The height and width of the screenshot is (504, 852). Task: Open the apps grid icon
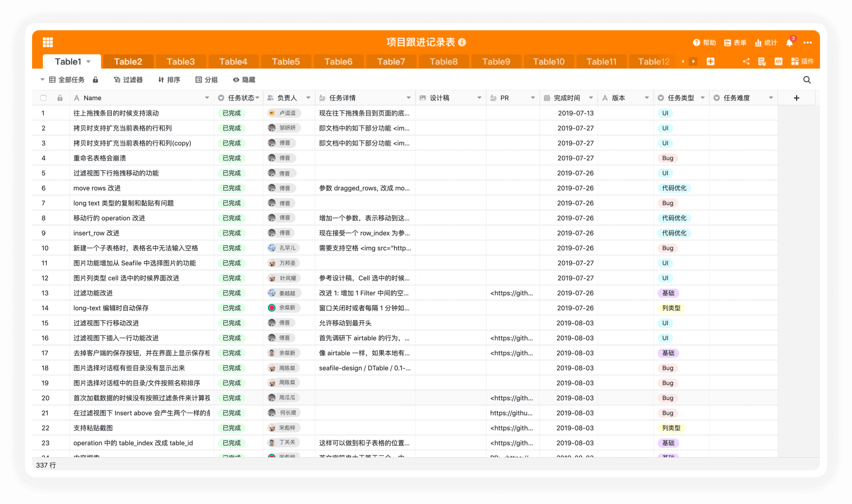[x=48, y=42]
